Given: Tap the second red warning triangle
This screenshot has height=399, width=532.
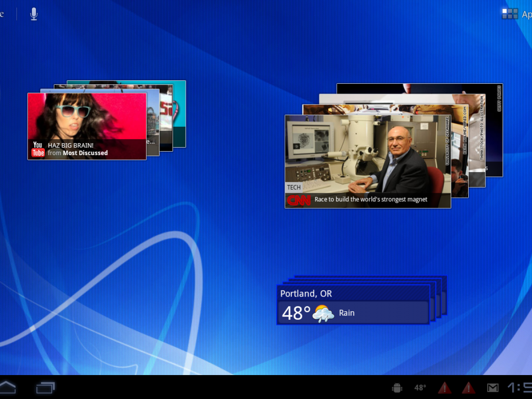Looking at the screenshot, I should click(x=469, y=388).
